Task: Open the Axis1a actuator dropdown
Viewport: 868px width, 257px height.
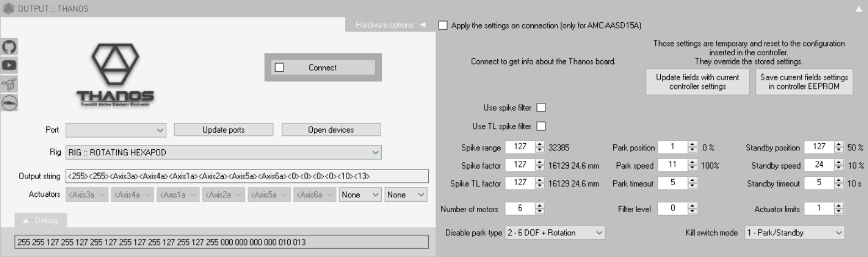Action: (178, 195)
